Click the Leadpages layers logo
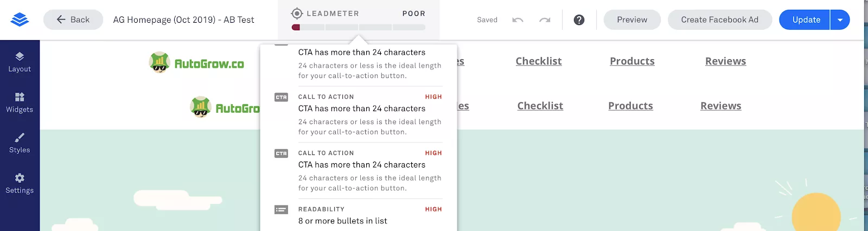Screen dimensions: 868x231 point(20,20)
